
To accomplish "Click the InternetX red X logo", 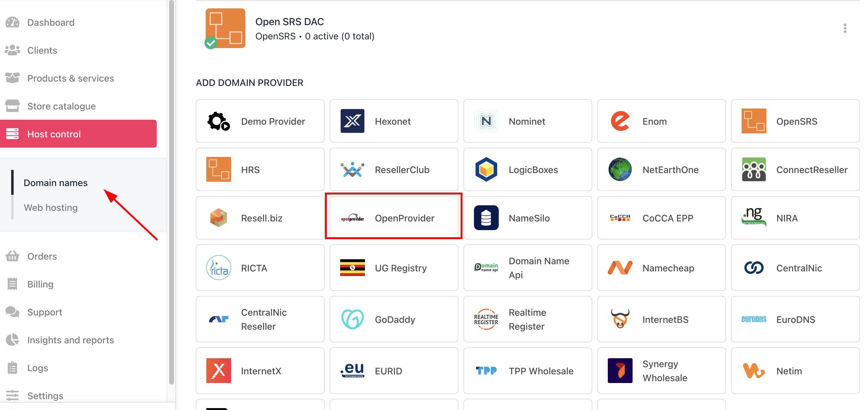I will pos(218,371).
